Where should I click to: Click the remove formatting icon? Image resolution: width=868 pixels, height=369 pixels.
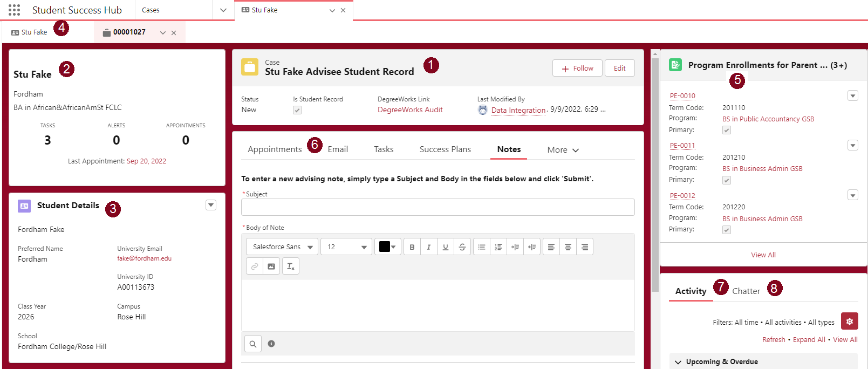point(291,266)
